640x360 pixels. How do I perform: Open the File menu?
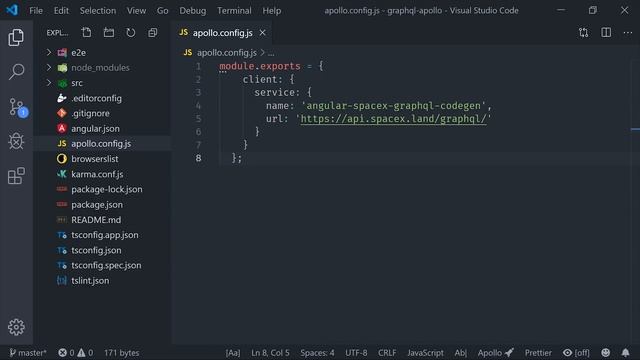point(36,10)
